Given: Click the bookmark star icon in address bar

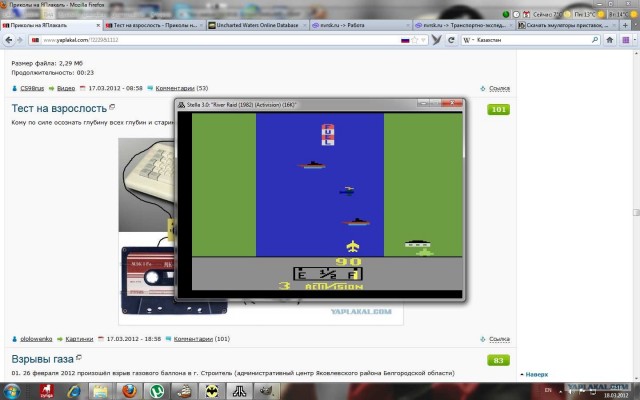Looking at the screenshot, I should tap(415, 40).
